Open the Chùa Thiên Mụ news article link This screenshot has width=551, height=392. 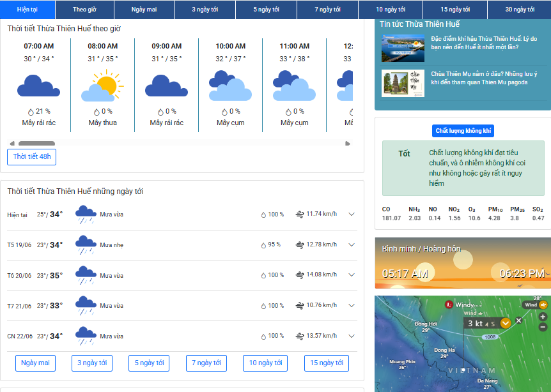[x=483, y=78]
